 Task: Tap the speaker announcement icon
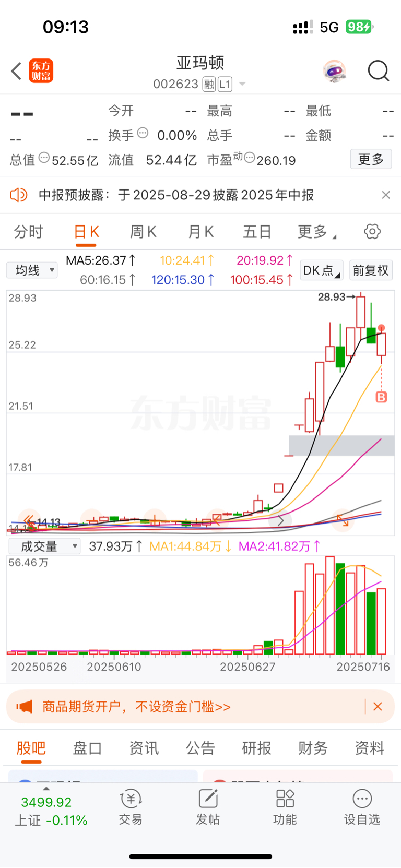tap(19, 195)
